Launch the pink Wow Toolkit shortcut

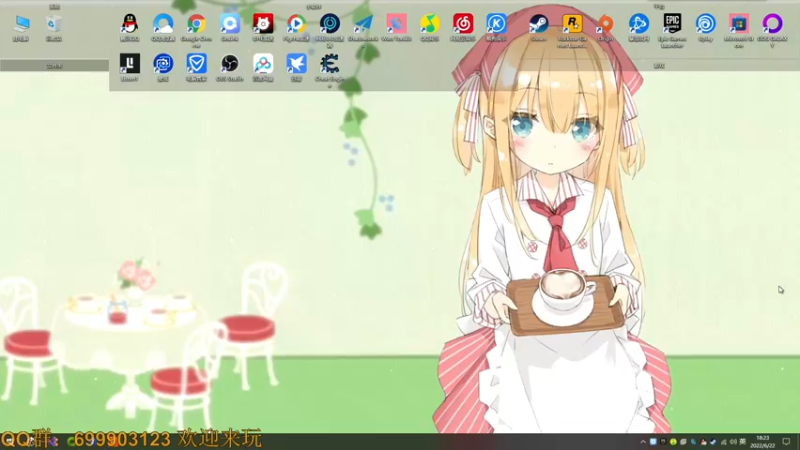click(396, 28)
